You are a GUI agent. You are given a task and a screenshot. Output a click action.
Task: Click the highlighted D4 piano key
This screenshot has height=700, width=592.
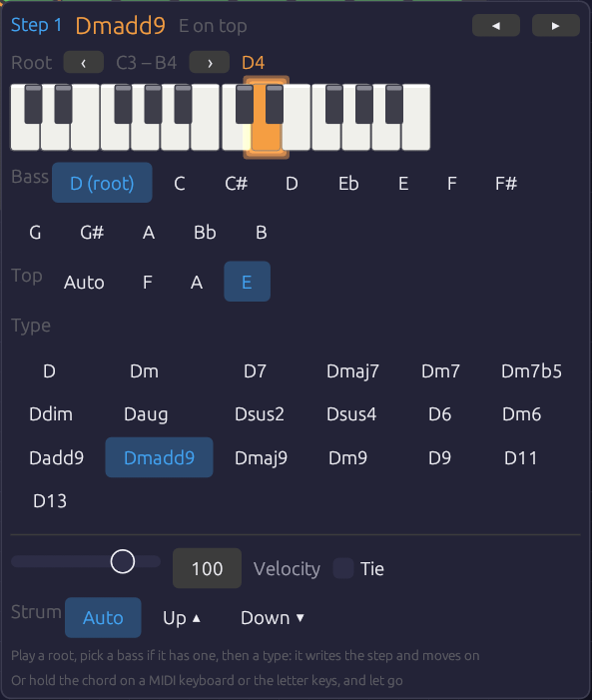(267, 134)
